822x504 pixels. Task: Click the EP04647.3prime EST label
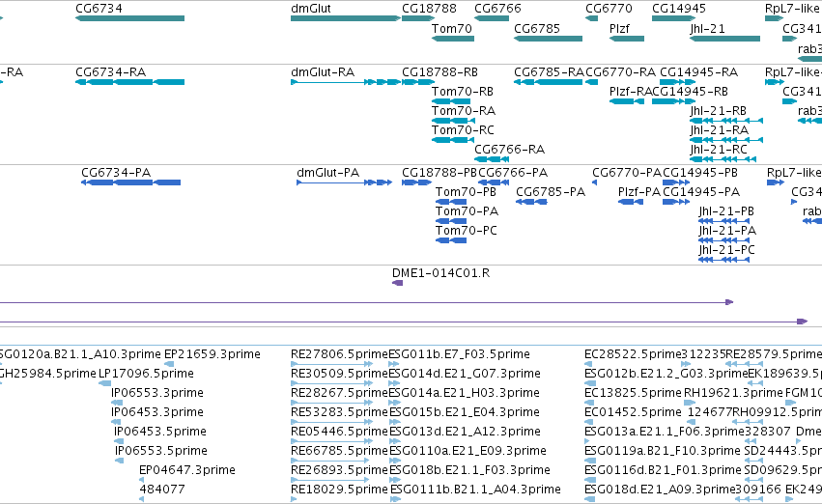click(x=187, y=470)
